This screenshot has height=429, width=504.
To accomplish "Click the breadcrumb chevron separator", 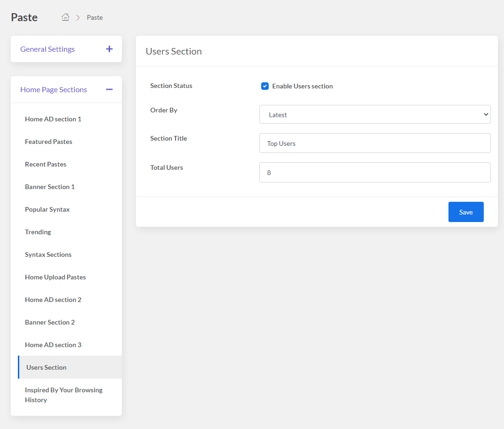I will coord(78,18).
